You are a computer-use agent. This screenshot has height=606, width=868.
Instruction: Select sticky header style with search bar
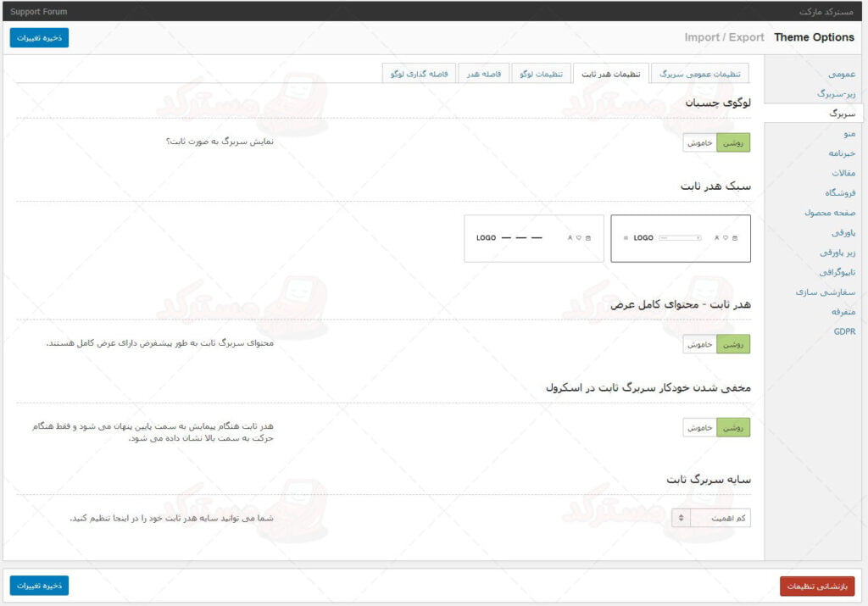coord(680,238)
